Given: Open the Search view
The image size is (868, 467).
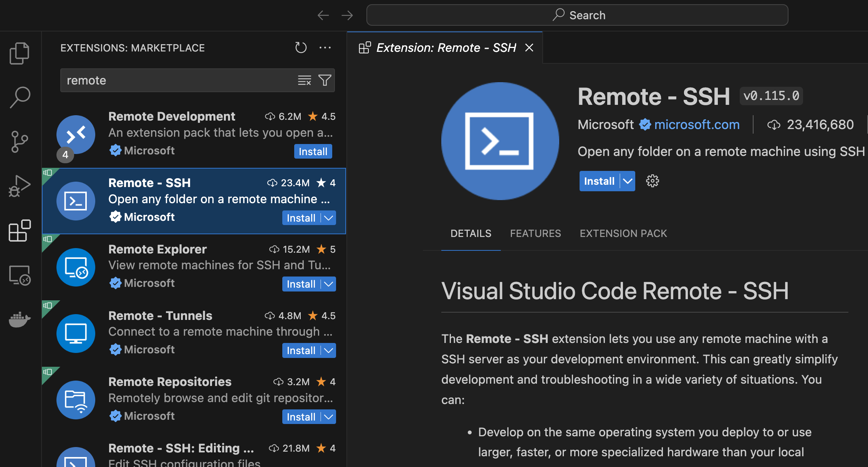Looking at the screenshot, I should 19,96.
